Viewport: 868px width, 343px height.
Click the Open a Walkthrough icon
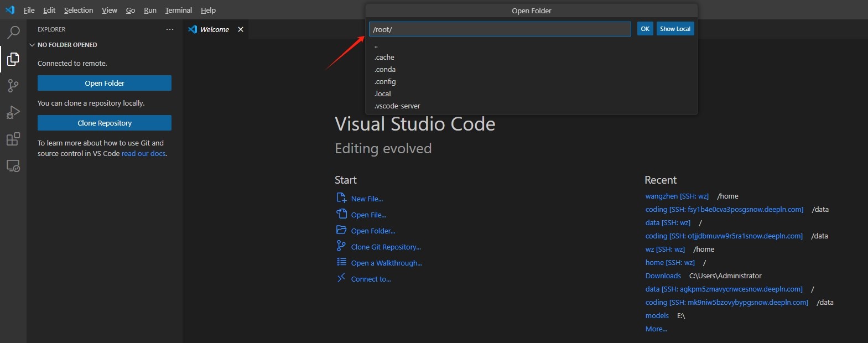click(341, 262)
